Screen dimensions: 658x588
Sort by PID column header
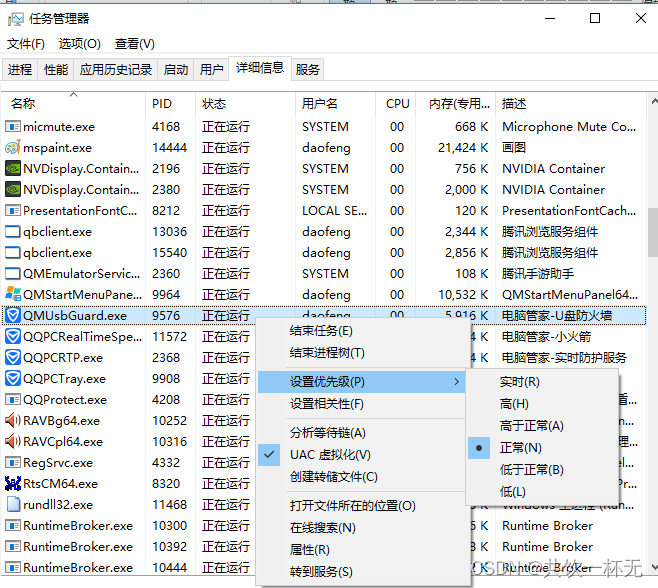click(x=170, y=103)
